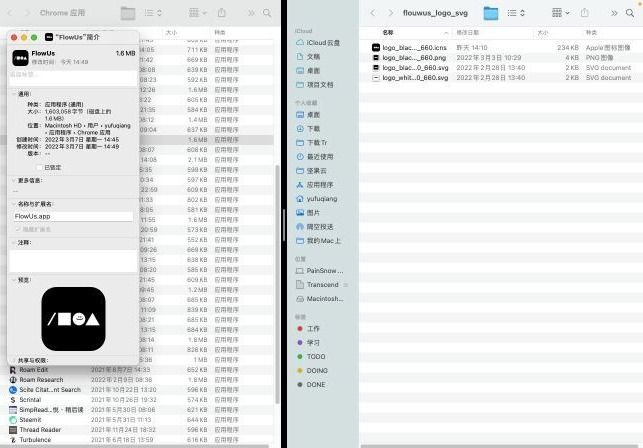Image resolution: width=643 pixels, height=448 pixels.
Task: Click the folder icon beside flouwus_logo_svg title
Action: coord(490,13)
